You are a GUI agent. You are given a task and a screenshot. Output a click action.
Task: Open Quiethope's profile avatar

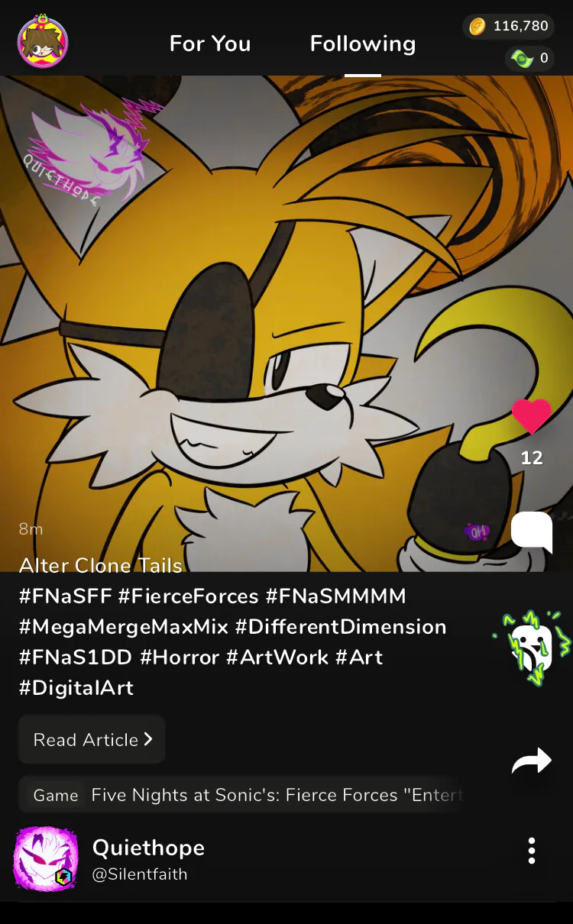point(46,859)
